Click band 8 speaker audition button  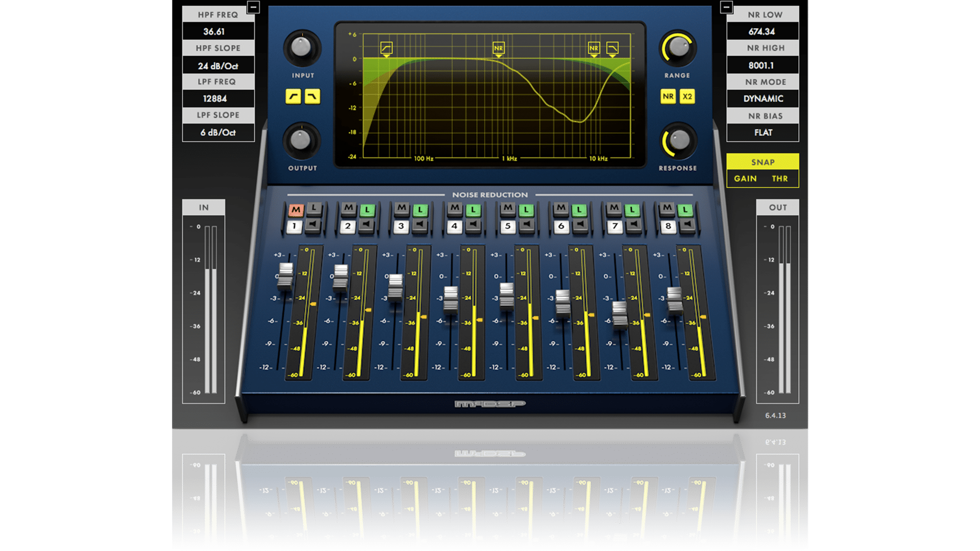tap(687, 225)
